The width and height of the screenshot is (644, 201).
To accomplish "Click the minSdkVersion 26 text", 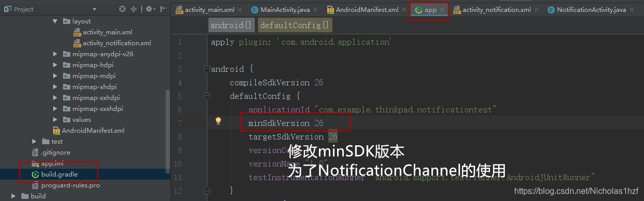I will click(286, 123).
